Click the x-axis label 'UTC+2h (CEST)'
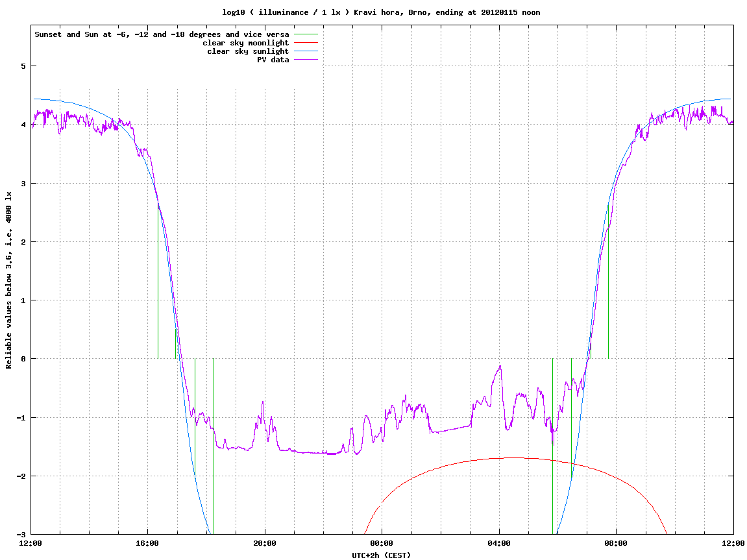This screenshot has height=560, width=747. coord(381,555)
